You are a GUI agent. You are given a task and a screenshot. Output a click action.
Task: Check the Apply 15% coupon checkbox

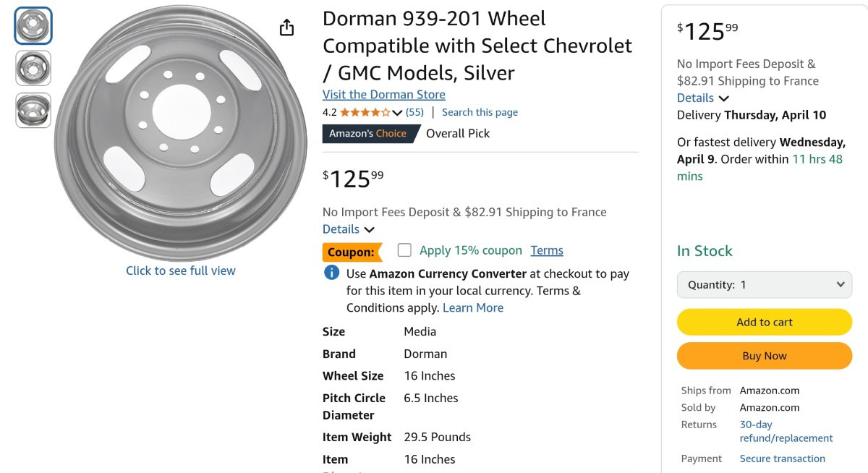(404, 250)
